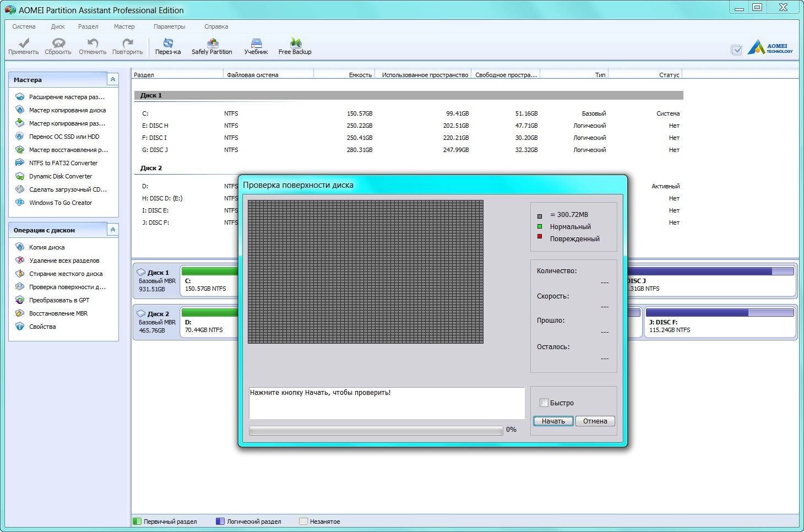Image resolution: width=804 pixels, height=532 pixels.
Task: Click the Применить (Apply) toolbar icon
Action: tap(23, 46)
